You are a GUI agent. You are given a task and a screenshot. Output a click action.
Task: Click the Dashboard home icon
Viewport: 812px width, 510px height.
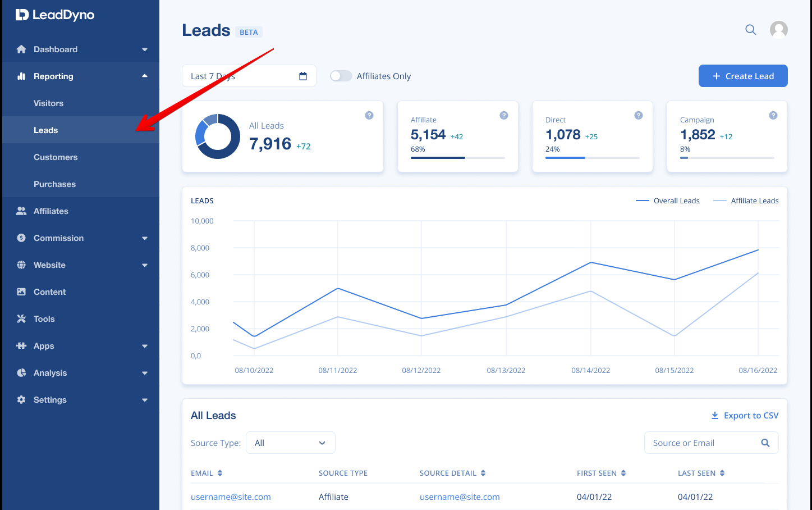[x=21, y=49]
